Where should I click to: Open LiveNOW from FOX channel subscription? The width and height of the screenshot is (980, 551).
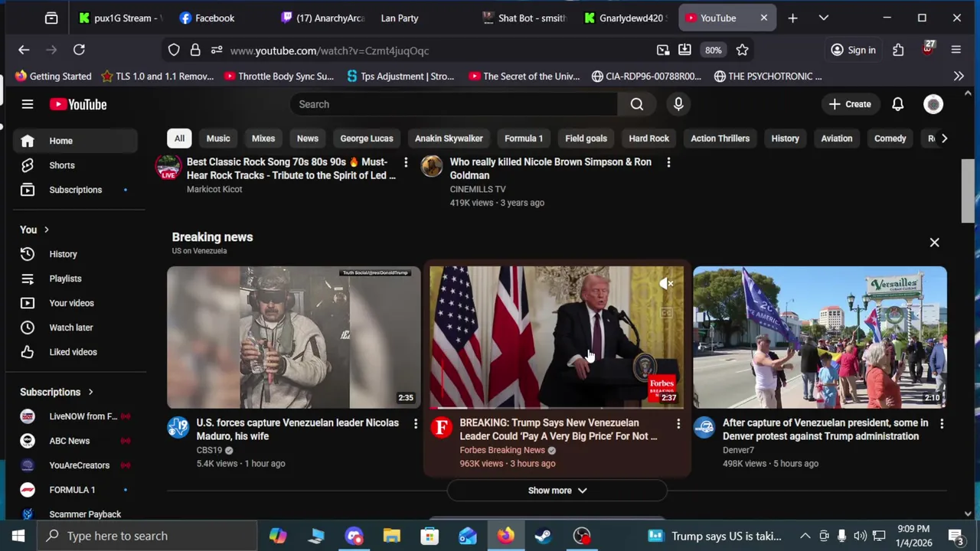(x=75, y=416)
